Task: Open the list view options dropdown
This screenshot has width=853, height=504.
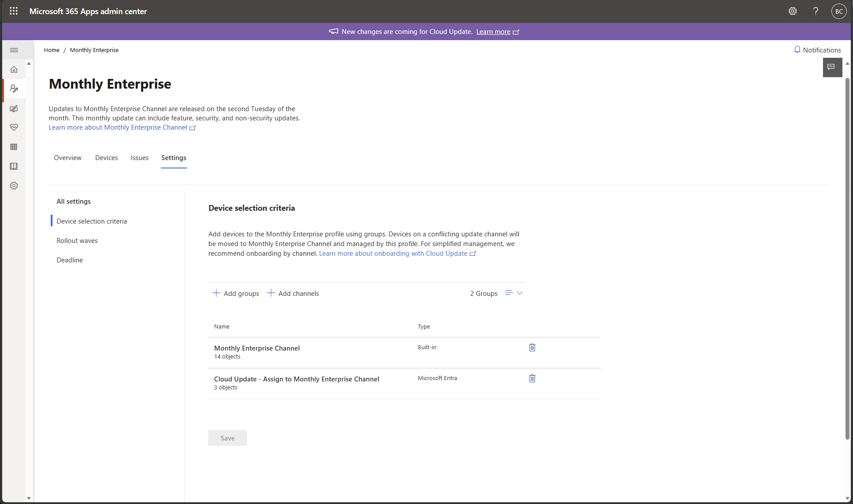Action: pyautogui.click(x=514, y=293)
